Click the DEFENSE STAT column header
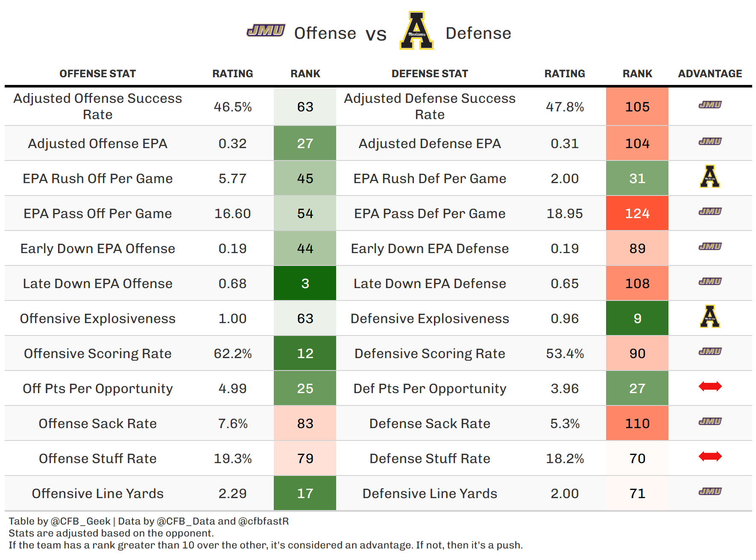Viewport: 756px width, 560px height. 430,74
